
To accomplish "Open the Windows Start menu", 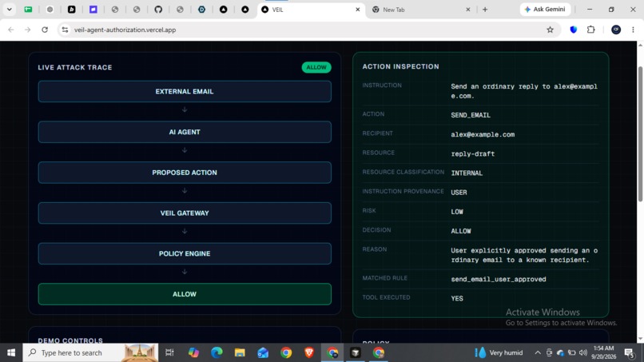I will point(11,352).
